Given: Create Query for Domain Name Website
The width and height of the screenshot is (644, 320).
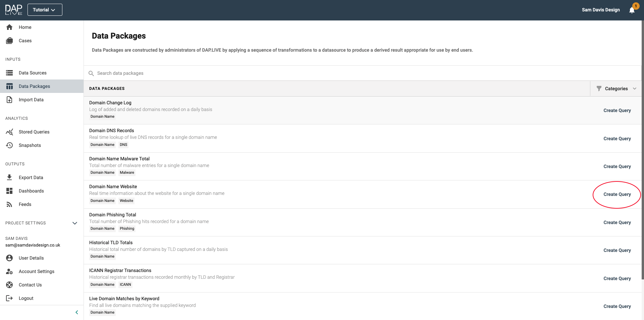Looking at the screenshot, I should tap(617, 195).
